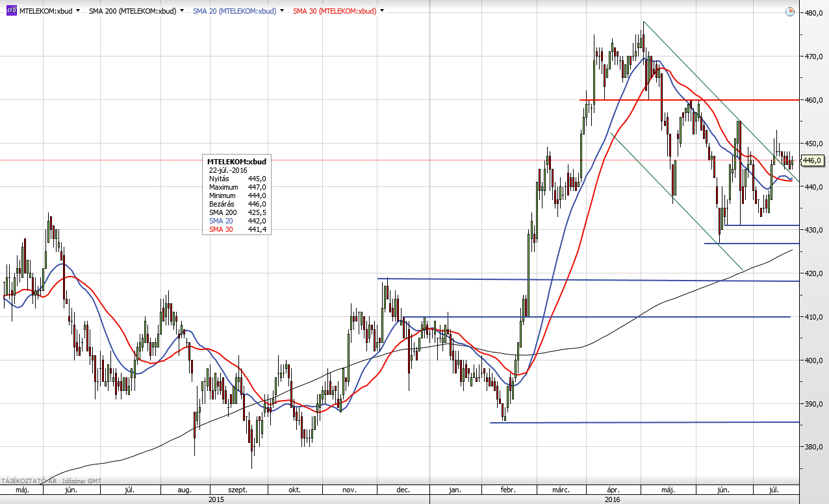Click the szept. month label on time axis
829x504 pixels.
pos(238,490)
